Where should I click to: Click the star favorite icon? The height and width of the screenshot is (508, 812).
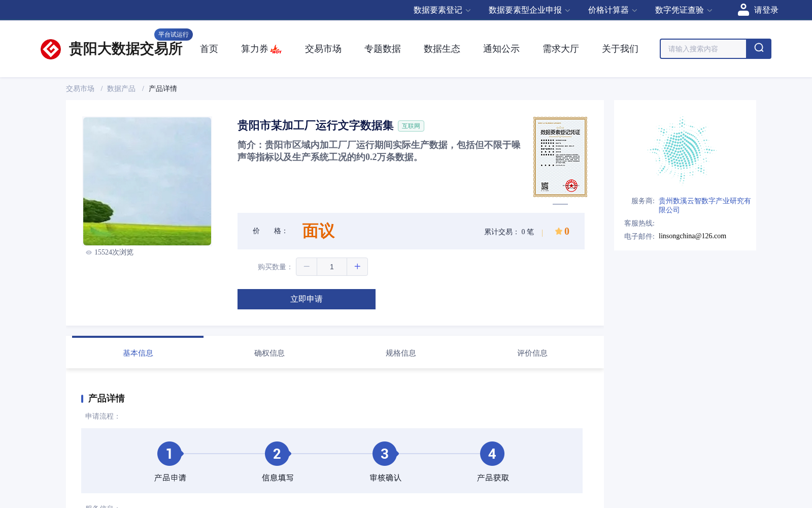(x=559, y=231)
